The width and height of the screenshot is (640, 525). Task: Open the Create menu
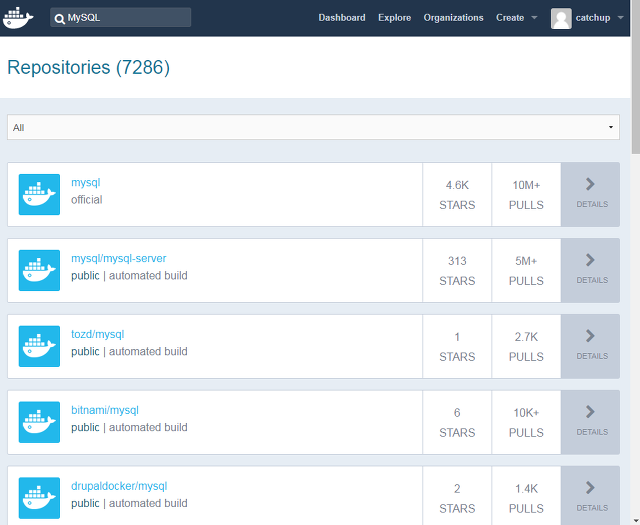(510, 18)
